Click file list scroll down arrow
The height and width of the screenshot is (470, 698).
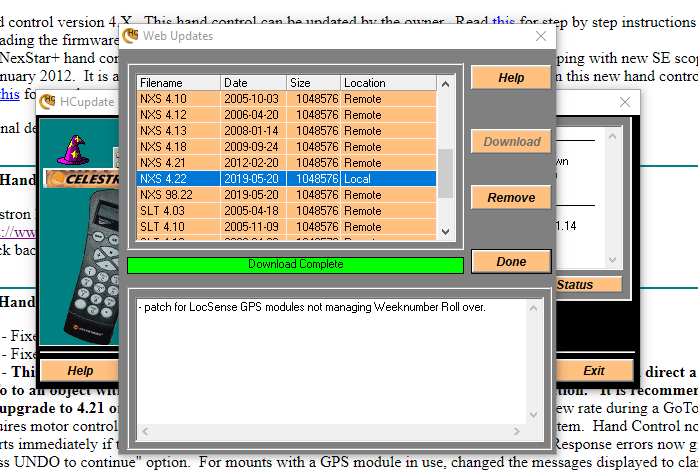445,231
